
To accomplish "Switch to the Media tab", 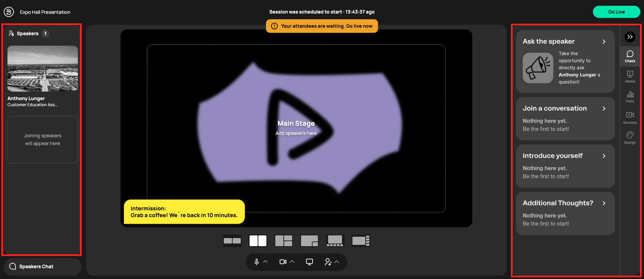I will tap(630, 76).
